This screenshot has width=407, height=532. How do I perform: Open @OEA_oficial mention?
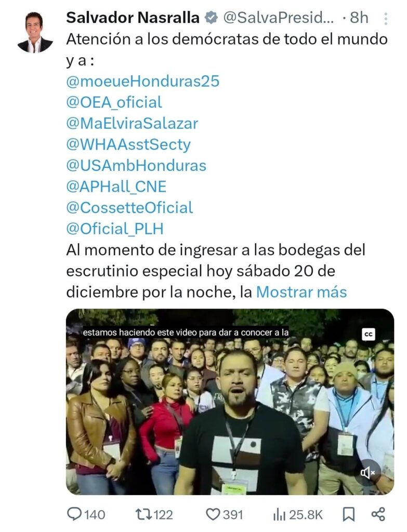114,102
